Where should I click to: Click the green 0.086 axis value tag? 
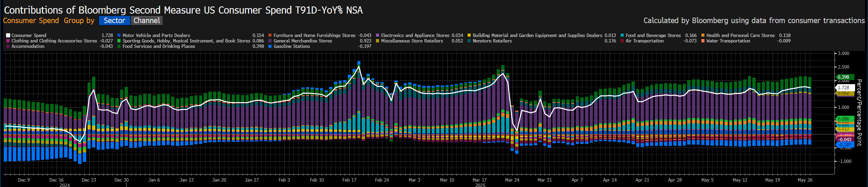tap(845, 119)
